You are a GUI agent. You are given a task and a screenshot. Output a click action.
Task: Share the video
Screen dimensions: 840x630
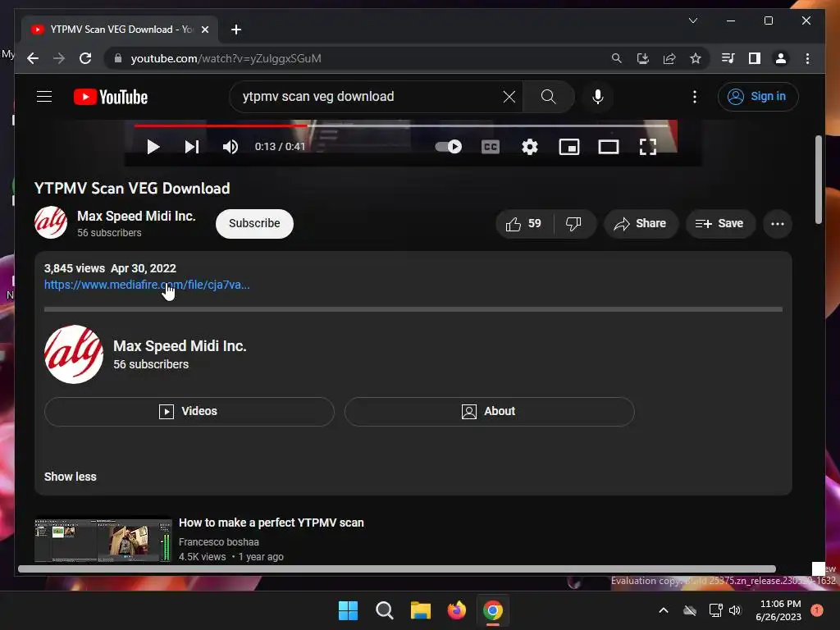641,223
